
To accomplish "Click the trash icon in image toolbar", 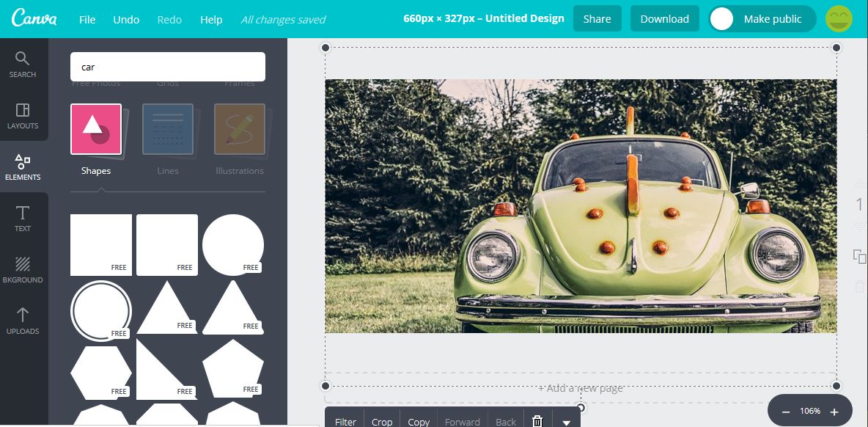I will click(537, 421).
